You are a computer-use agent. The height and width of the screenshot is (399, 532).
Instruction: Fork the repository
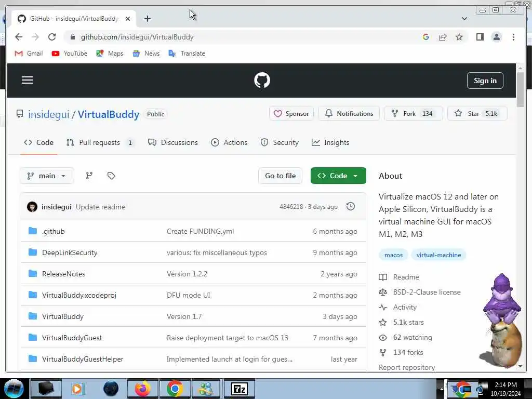click(413, 114)
